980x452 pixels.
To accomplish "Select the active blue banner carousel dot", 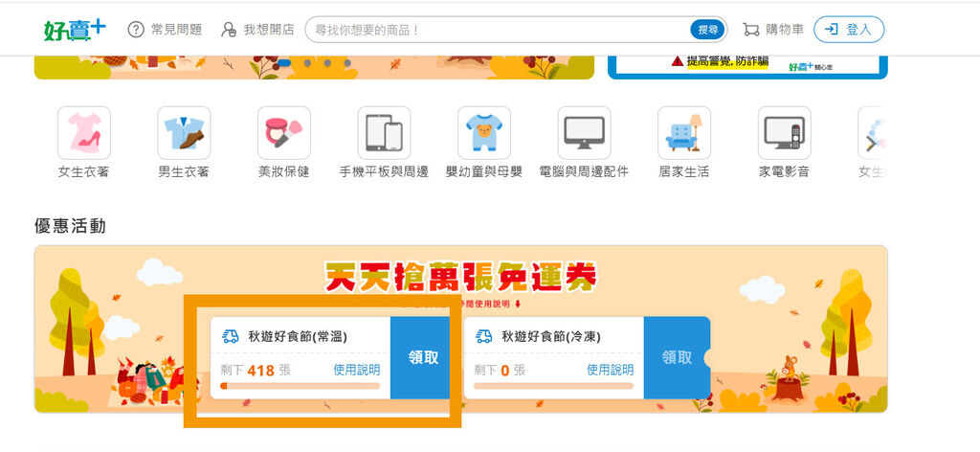I will click(x=284, y=62).
